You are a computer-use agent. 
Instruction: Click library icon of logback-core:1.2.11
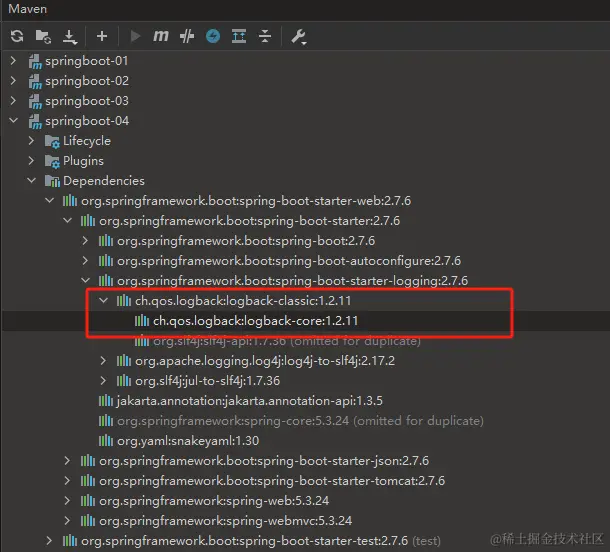(x=142, y=321)
